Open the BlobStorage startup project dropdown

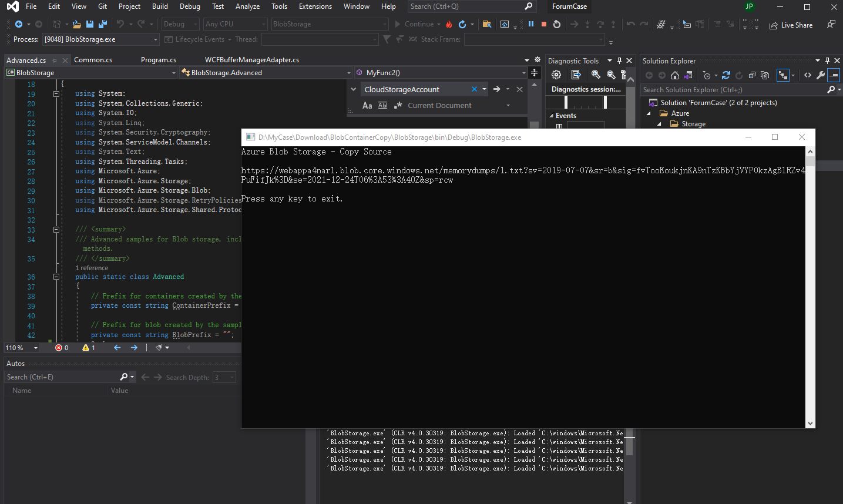330,24
